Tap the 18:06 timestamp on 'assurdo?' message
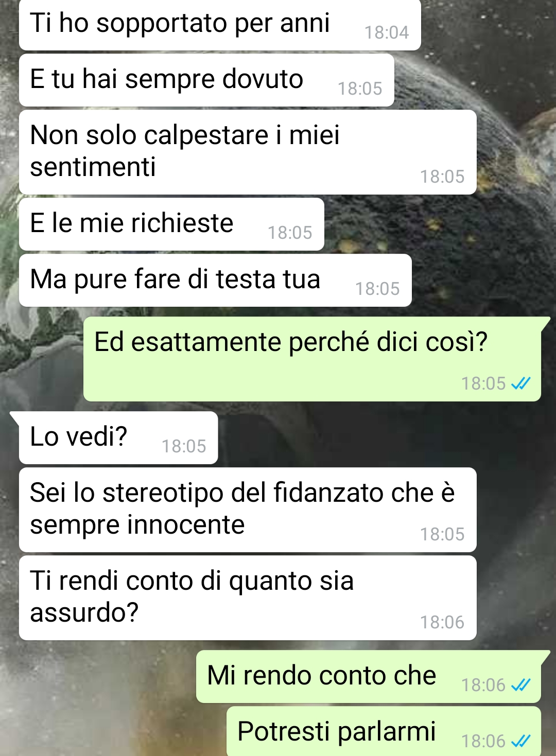Screen dimensions: 556x756 tap(442, 623)
